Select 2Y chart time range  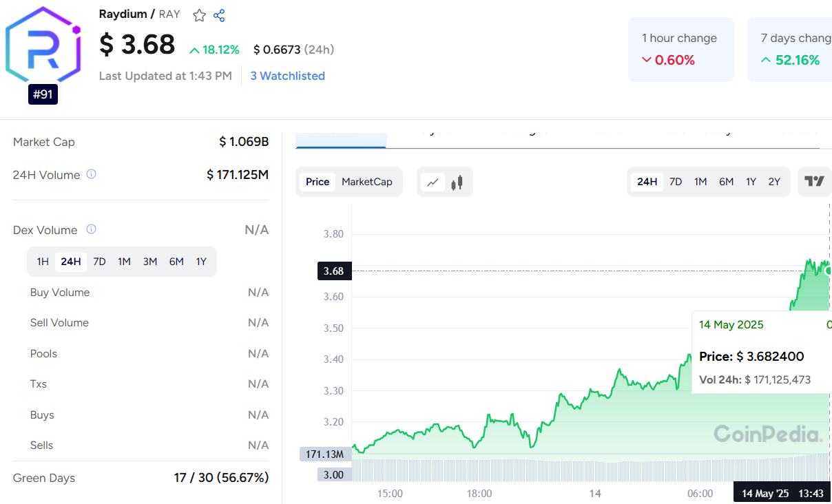click(x=774, y=182)
